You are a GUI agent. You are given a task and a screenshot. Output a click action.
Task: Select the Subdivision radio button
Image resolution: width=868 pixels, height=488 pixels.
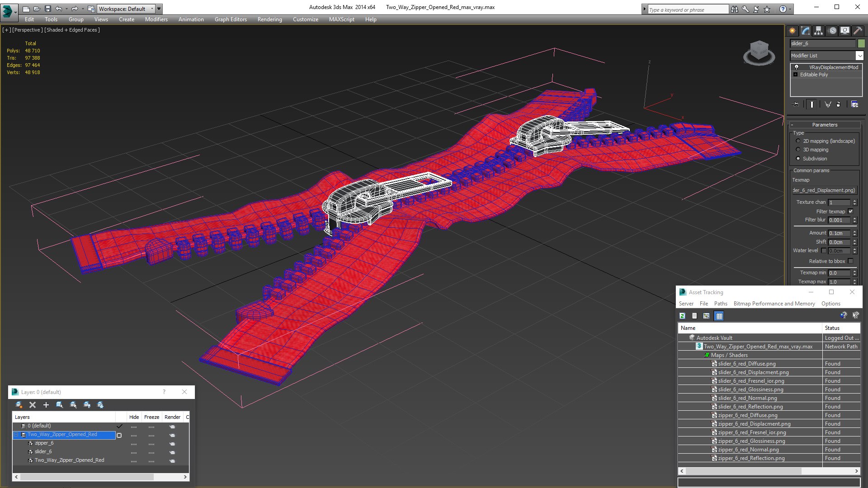pos(798,159)
